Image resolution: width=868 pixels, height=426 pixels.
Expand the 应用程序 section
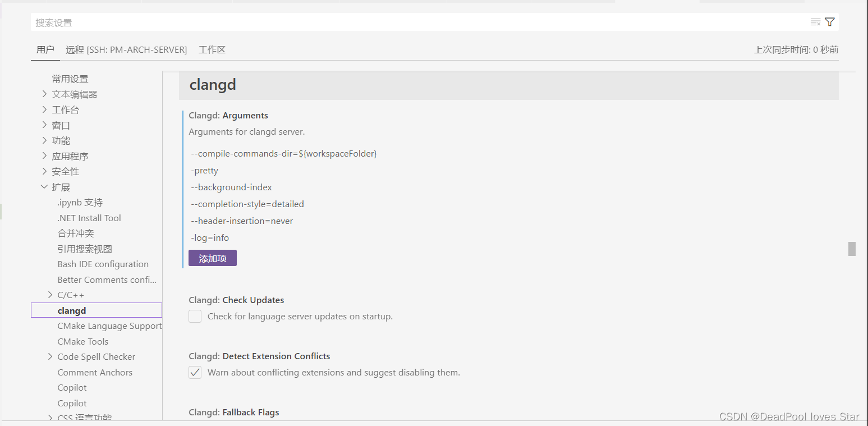45,156
